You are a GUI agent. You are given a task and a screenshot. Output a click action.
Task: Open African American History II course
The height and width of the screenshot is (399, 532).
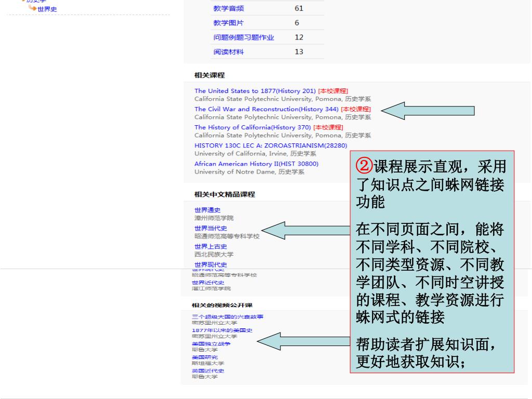(256, 164)
